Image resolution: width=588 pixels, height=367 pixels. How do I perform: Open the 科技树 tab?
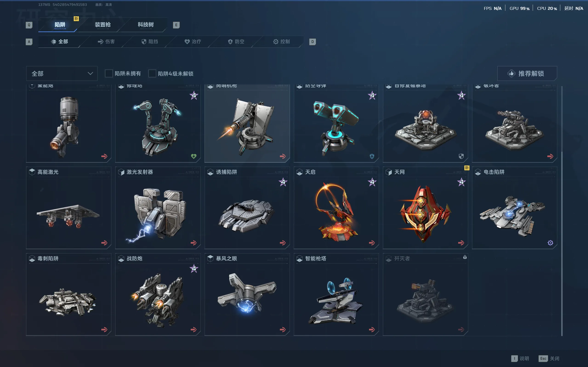(145, 25)
